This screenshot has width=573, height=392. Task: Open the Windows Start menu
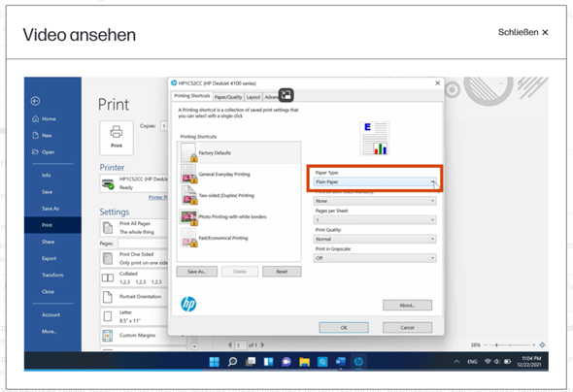214,362
